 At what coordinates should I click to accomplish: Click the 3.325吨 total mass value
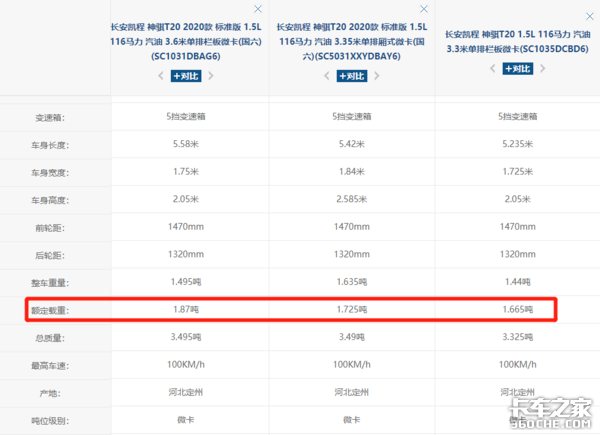point(518,337)
